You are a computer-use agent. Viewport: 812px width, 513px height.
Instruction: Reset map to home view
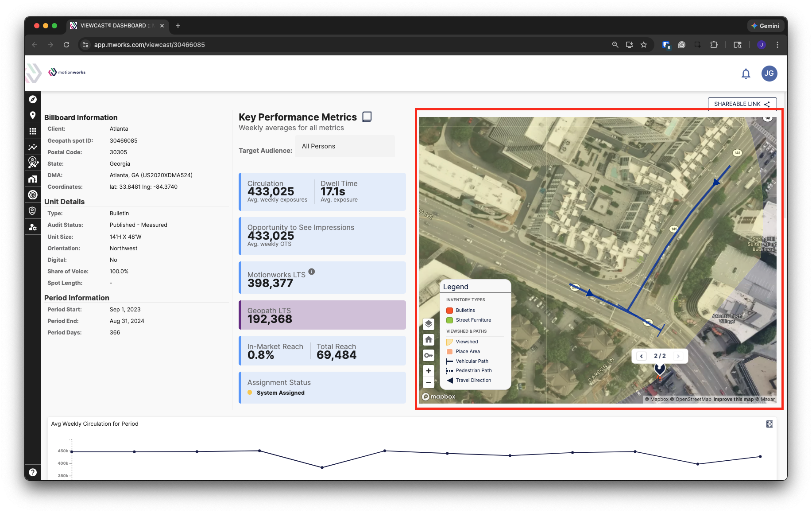pos(429,340)
